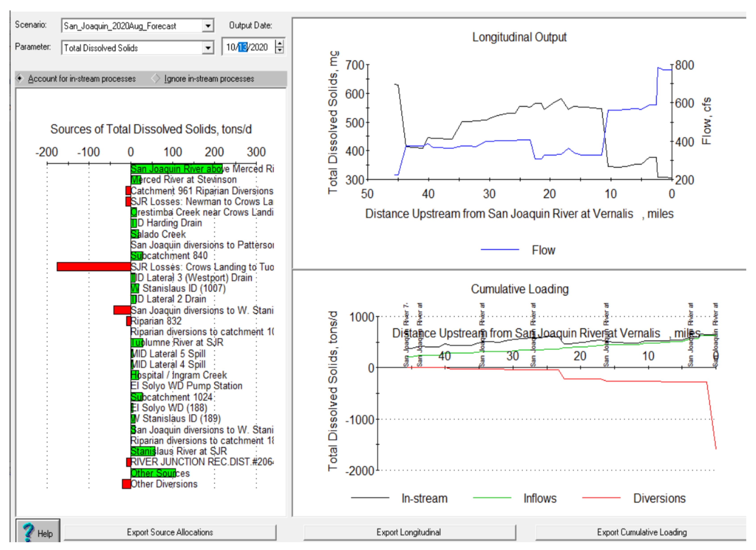Viewport: 756px width, 550px height.
Task: Select 'RIVER JUNCTION REC.DIST.#206' label
Action: [202, 462]
